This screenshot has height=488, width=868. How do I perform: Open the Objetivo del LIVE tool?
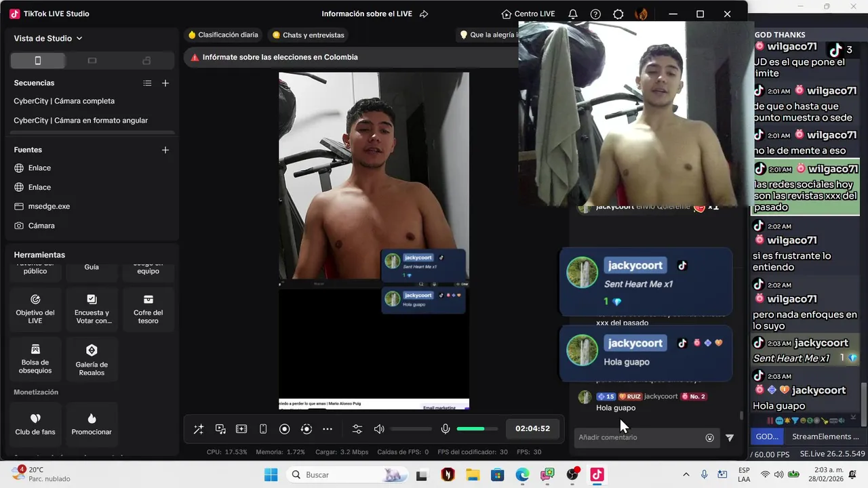(35, 310)
